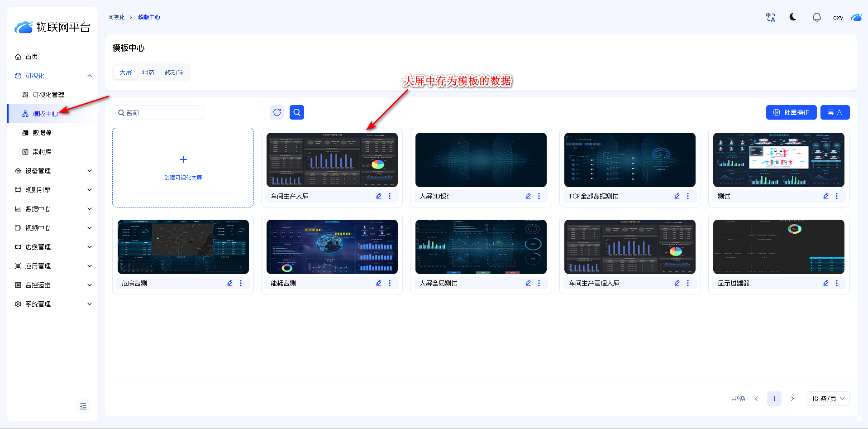Collapse the sidebar menu icon

(x=83, y=406)
